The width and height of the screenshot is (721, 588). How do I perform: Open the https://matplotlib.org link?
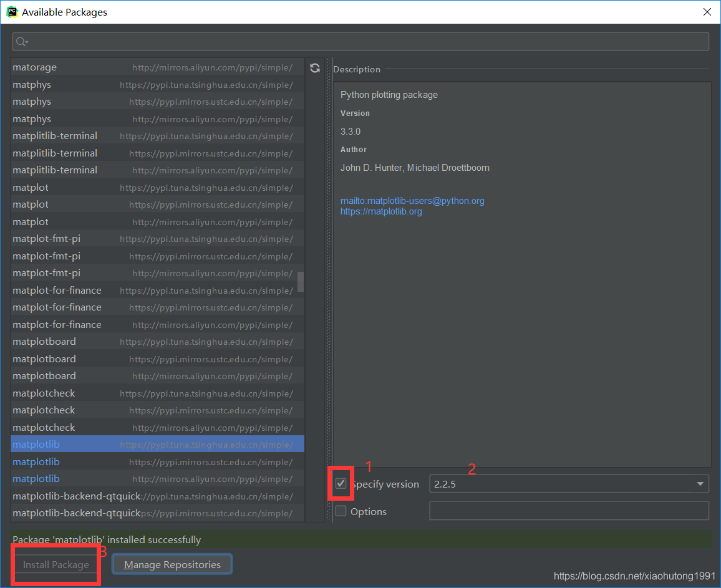(x=380, y=211)
